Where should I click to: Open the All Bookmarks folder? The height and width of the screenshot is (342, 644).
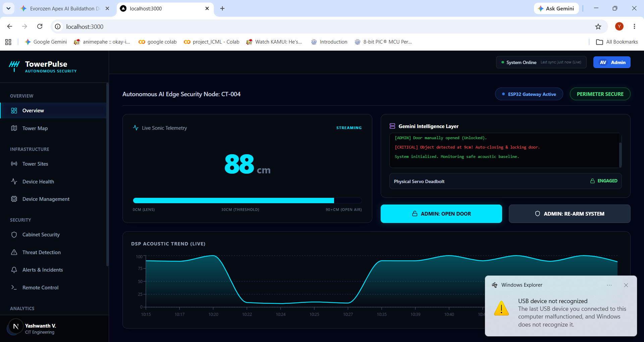pyautogui.click(x=617, y=42)
